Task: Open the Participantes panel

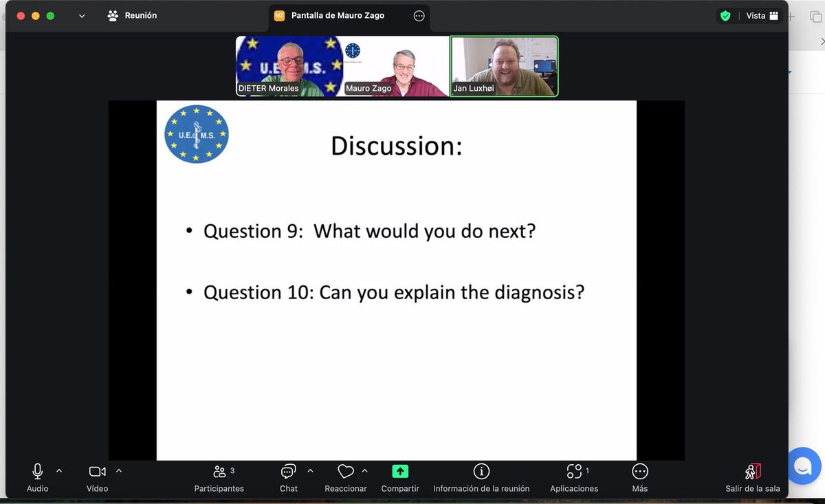Action: [219, 478]
